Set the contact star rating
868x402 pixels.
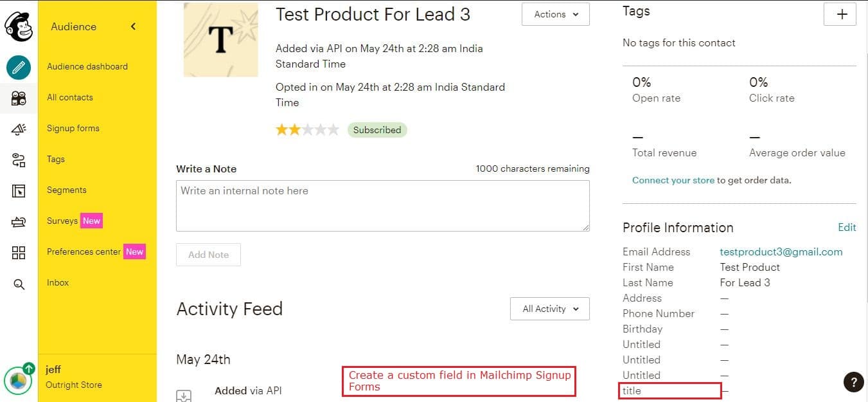click(x=307, y=130)
